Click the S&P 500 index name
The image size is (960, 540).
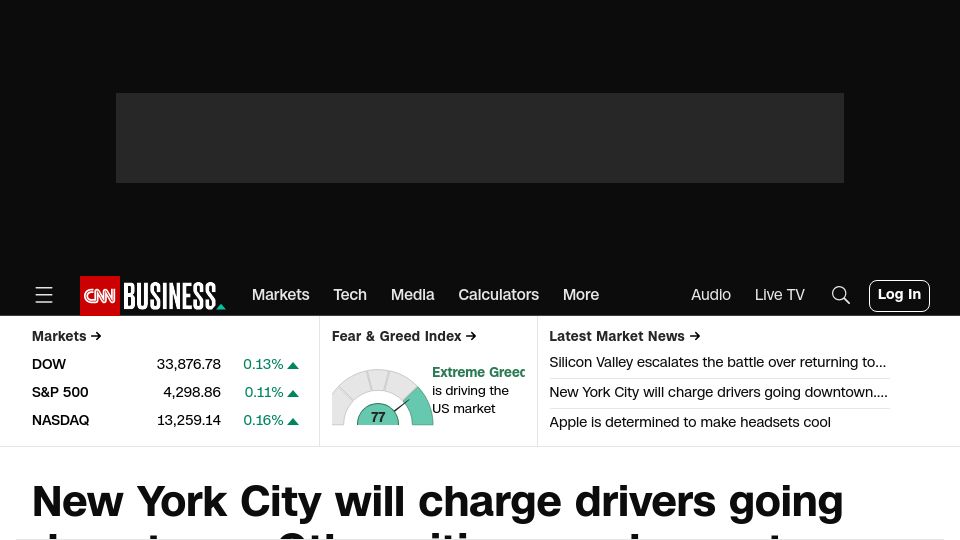tap(60, 392)
